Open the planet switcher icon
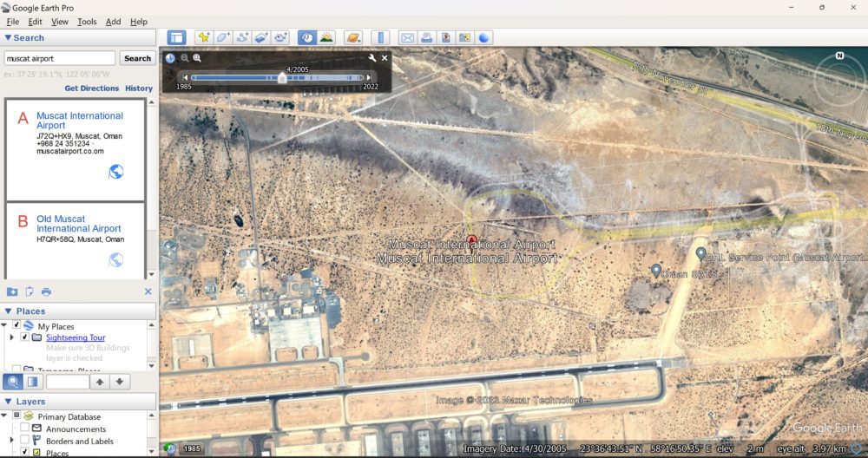The width and height of the screenshot is (868, 458). tap(352, 37)
